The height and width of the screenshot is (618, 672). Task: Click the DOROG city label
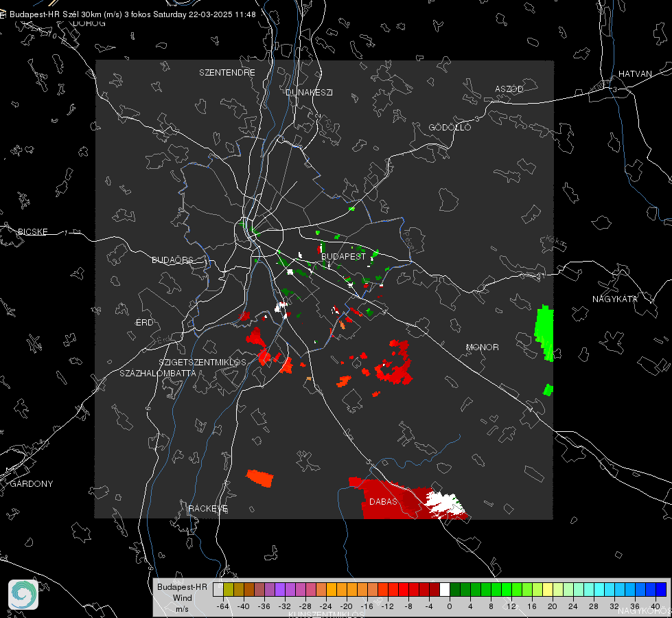pyautogui.click(x=89, y=23)
